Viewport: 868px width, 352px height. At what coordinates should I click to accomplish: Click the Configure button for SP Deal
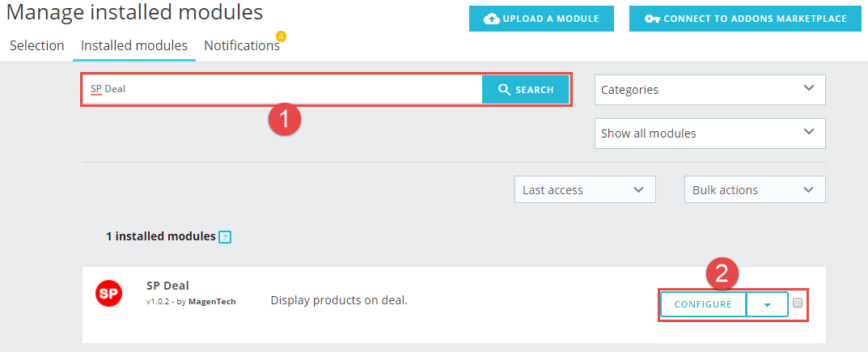pos(703,304)
